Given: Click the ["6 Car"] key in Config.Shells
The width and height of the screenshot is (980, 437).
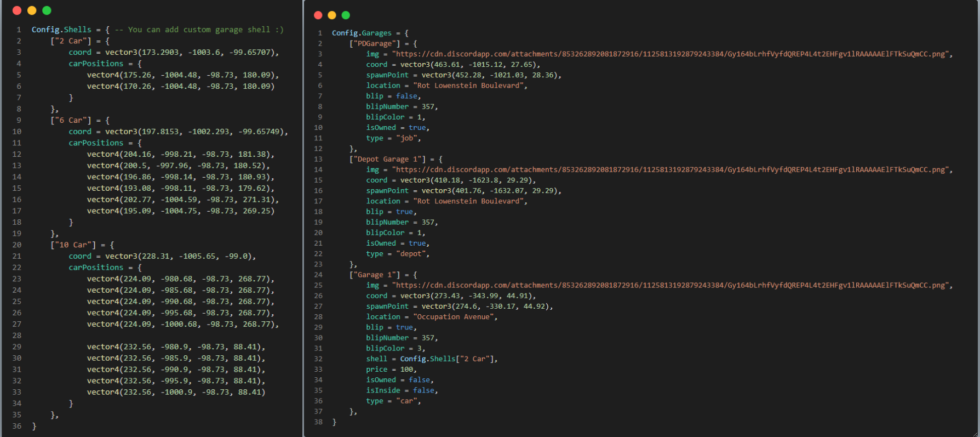Looking at the screenshot, I should [71, 120].
